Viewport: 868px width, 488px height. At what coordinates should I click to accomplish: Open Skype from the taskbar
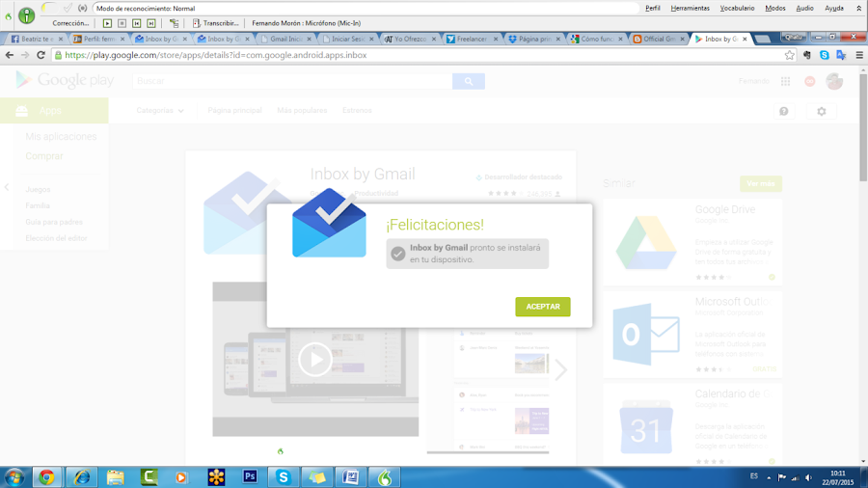(283, 477)
